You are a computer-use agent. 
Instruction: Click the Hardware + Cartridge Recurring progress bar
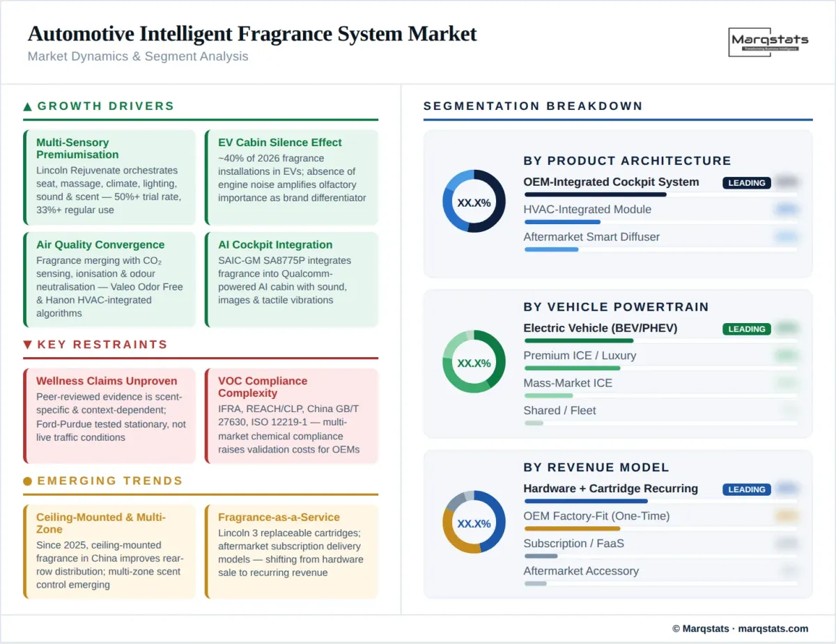pyautogui.click(x=660, y=501)
